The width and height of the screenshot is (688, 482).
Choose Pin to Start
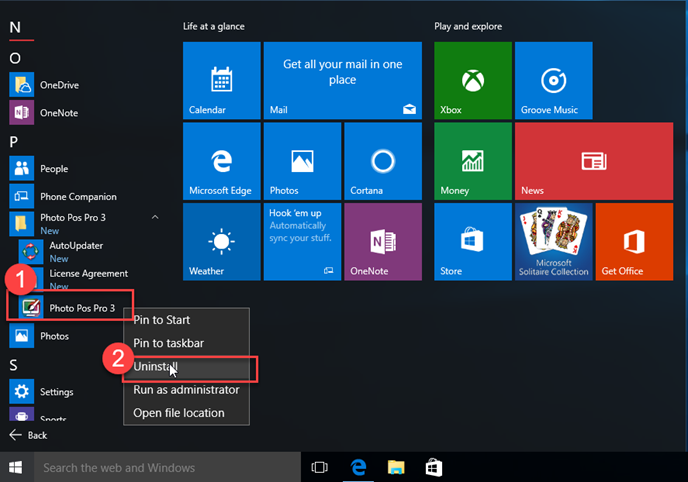click(x=186, y=320)
